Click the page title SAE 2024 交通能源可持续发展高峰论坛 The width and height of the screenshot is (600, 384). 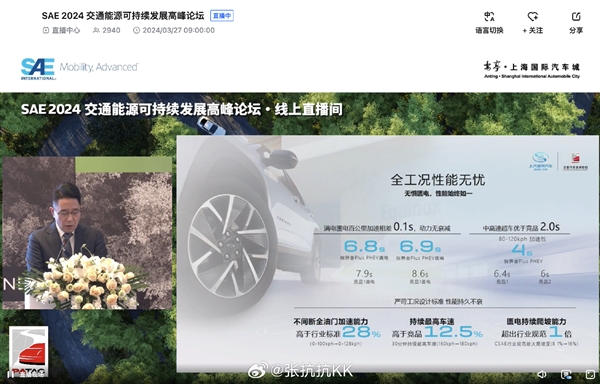[x=123, y=16]
